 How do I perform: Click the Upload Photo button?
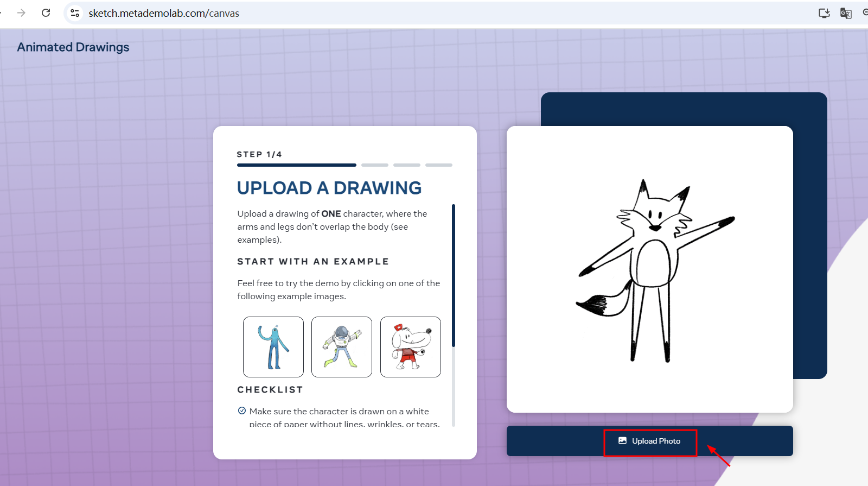(x=649, y=441)
